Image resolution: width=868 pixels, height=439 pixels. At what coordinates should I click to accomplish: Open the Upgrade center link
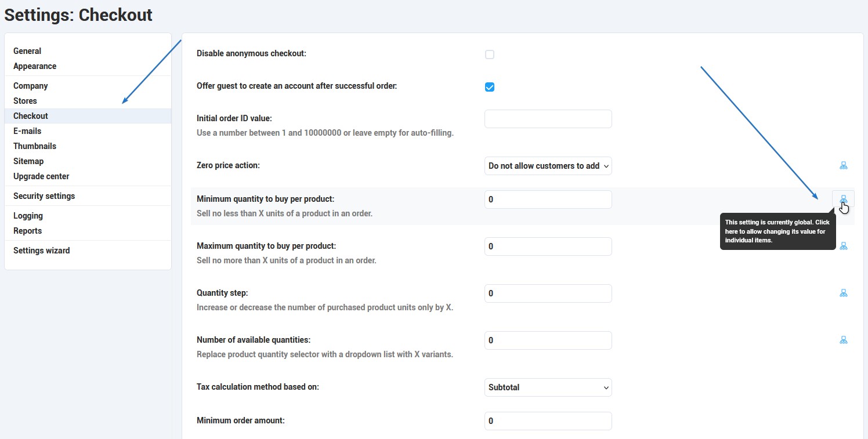pos(41,176)
